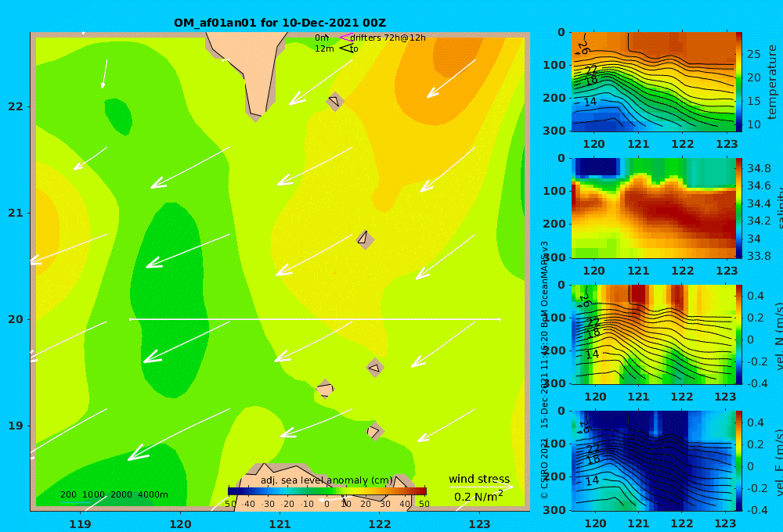Click the island marker near 19.3N 121.5E

click(325, 389)
